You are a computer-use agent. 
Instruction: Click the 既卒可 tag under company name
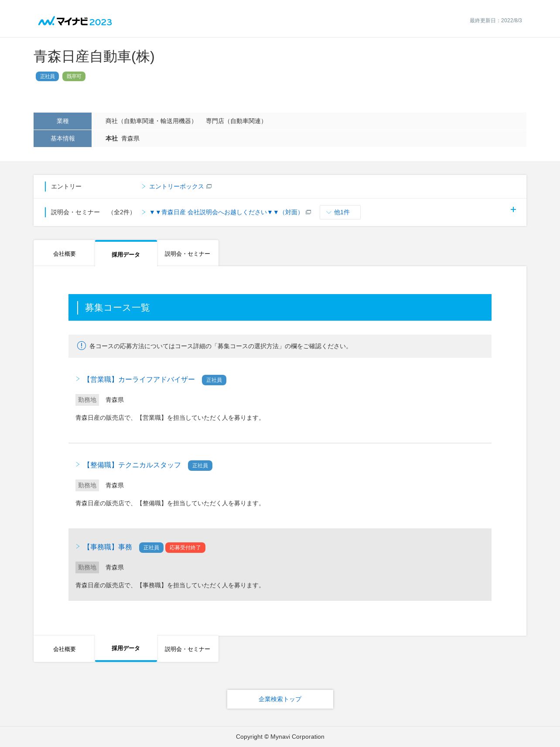click(74, 76)
